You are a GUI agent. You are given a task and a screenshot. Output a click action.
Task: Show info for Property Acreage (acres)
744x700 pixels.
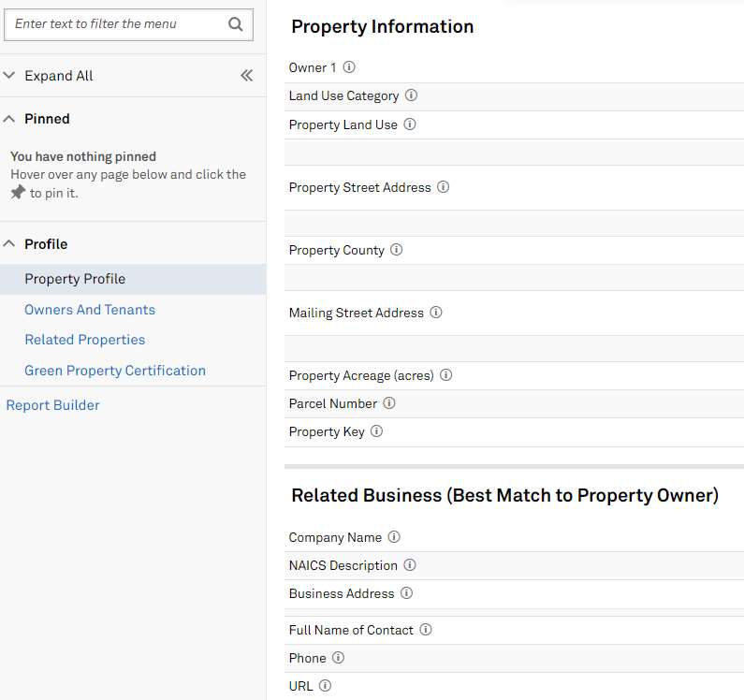[x=446, y=375]
